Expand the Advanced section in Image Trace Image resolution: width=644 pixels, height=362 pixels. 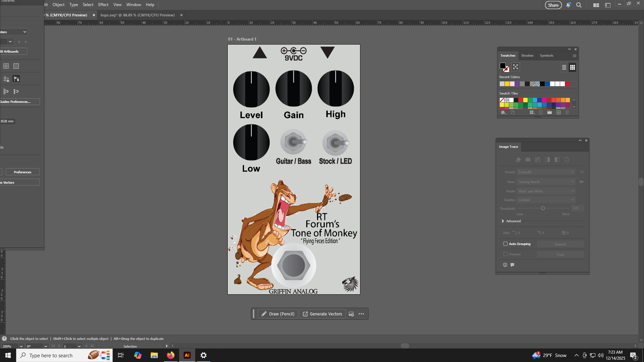point(503,221)
